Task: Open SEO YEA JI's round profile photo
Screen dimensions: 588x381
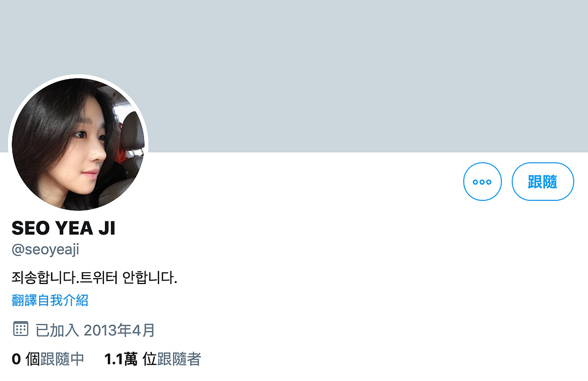Action: tap(78, 144)
